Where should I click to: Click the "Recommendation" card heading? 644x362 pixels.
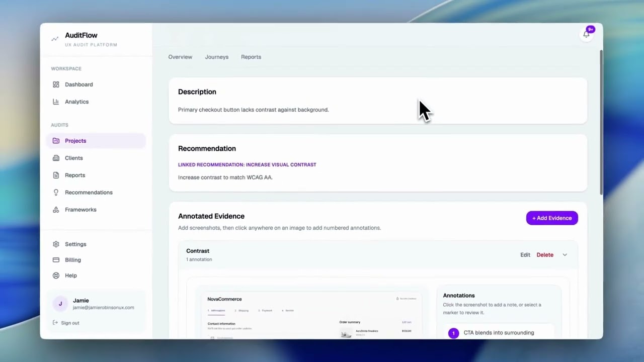click(x=207, y=149)
